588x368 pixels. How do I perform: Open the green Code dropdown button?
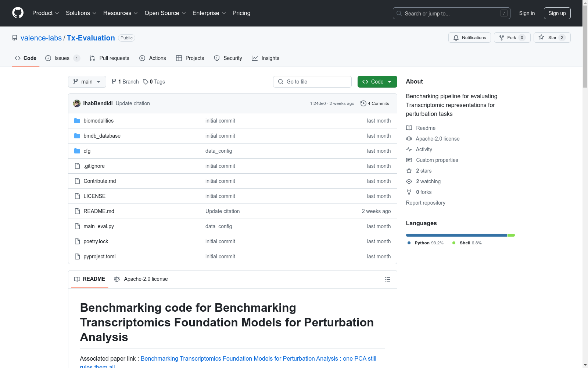click(377, 82)
